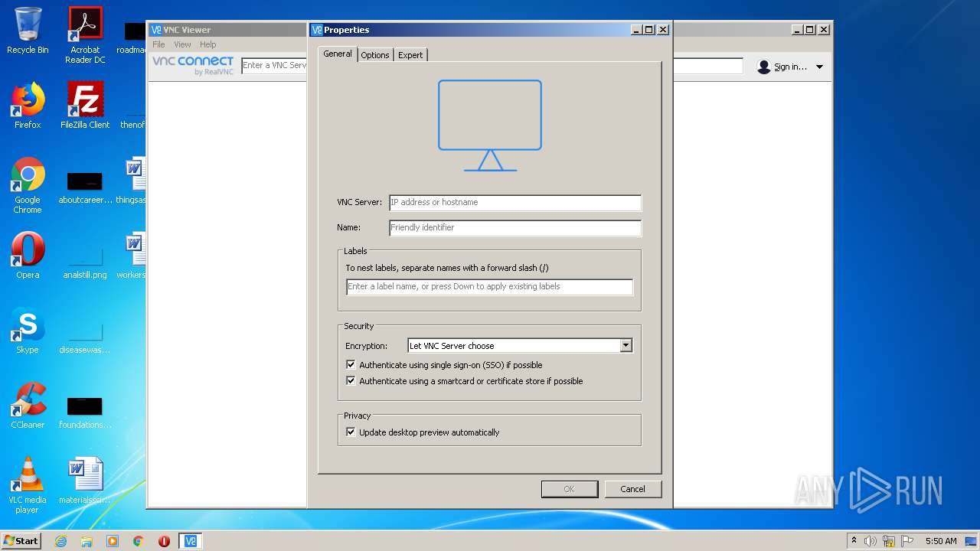Open the File menu in VNC Viewer
Viewport: 980px width, 551px height.
158,44
